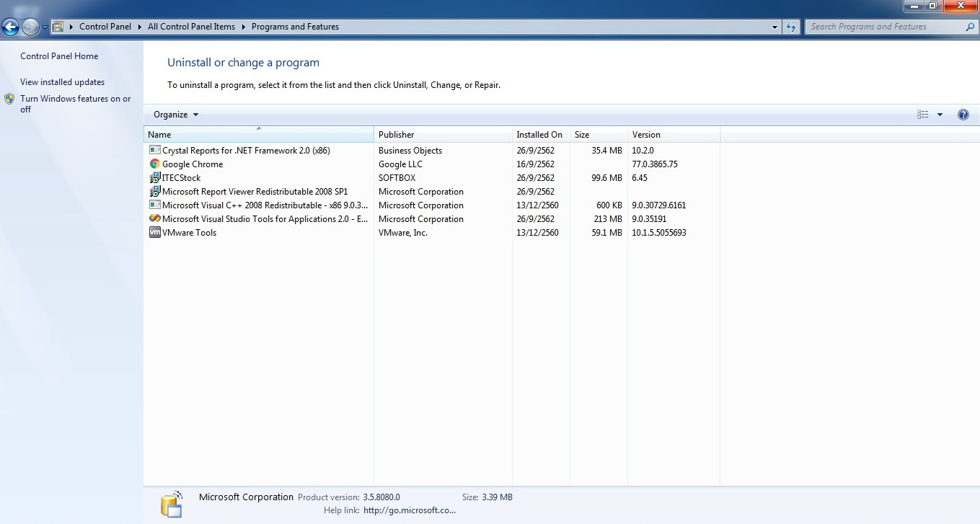Screen dimensions: 980x524
Task: Click the shield icon beside Windows features
Action: point(9,99)
